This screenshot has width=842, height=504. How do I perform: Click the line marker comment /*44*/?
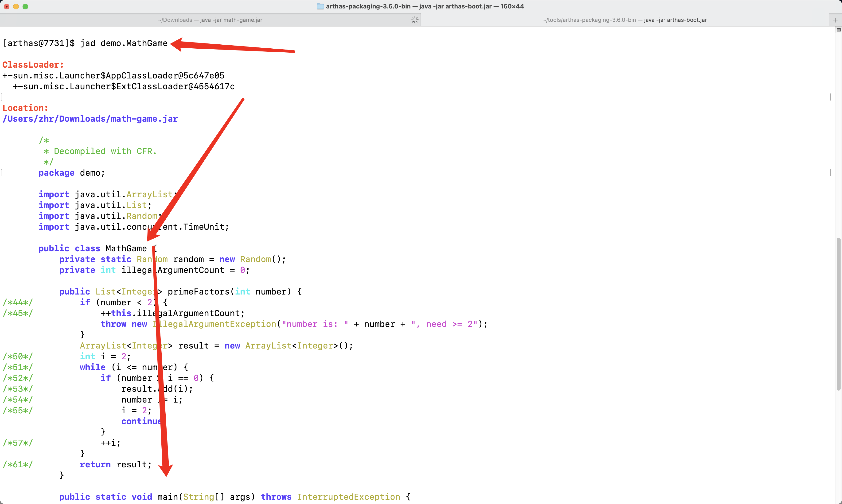point(18,302)
